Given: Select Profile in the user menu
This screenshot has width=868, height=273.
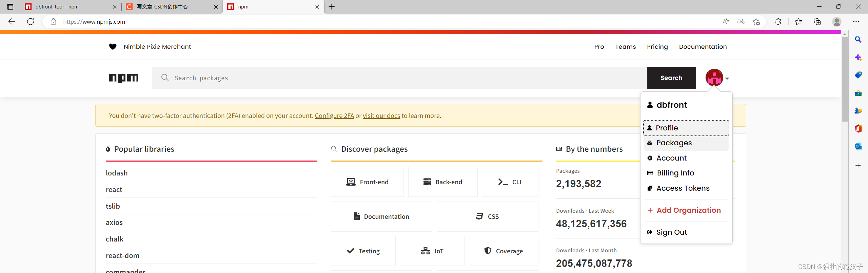Looking at the screenshot, I should [686, 128].
